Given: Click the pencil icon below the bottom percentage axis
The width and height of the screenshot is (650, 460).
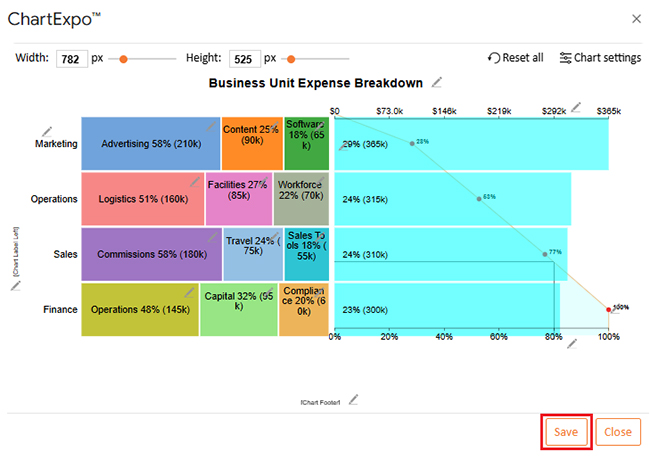Looking at the screenshot, I should click(572, 344).
